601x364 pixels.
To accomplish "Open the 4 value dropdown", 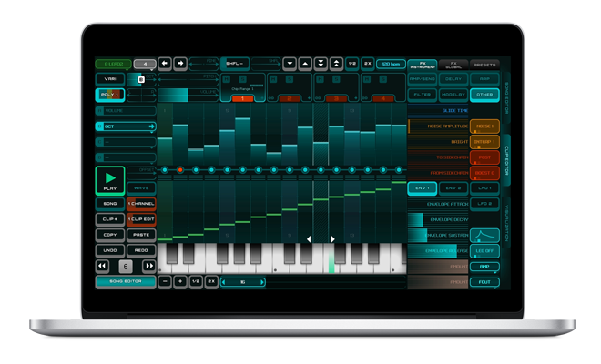I will point(145,64).
